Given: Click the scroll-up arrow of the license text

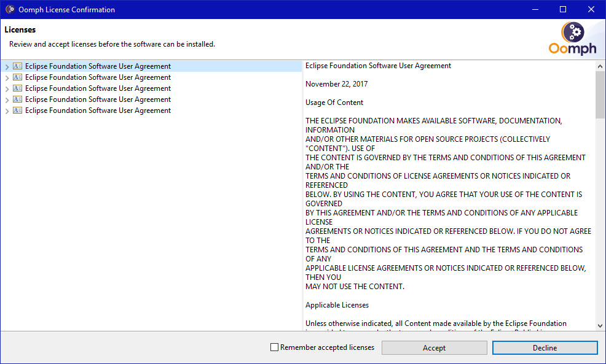Looking at the screenshot, I should pos(600,65).
